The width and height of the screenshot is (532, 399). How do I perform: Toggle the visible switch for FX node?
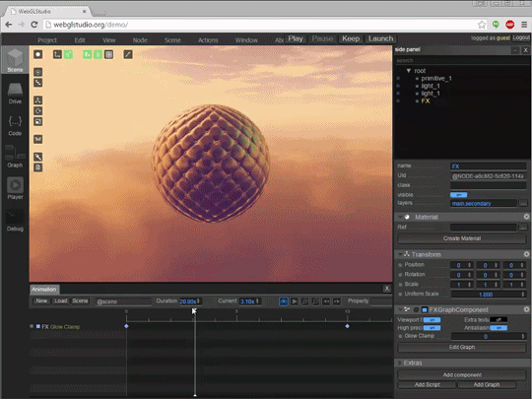click(458, 195)
